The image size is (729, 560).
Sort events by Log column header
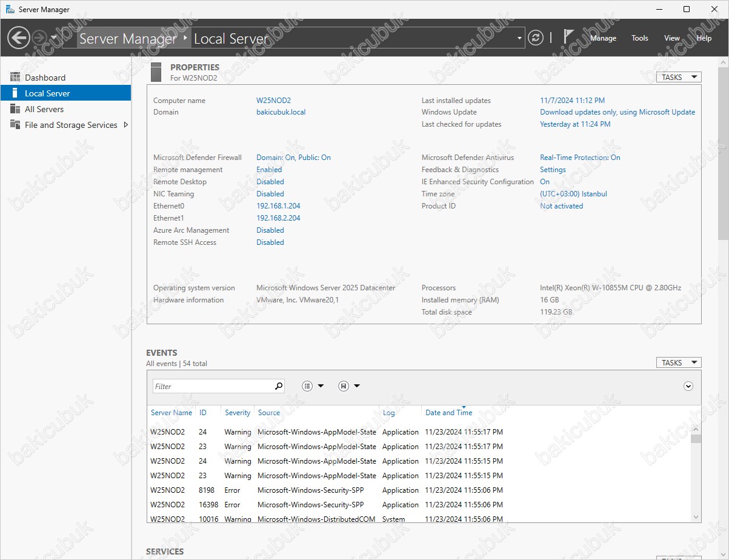point(388,413)
